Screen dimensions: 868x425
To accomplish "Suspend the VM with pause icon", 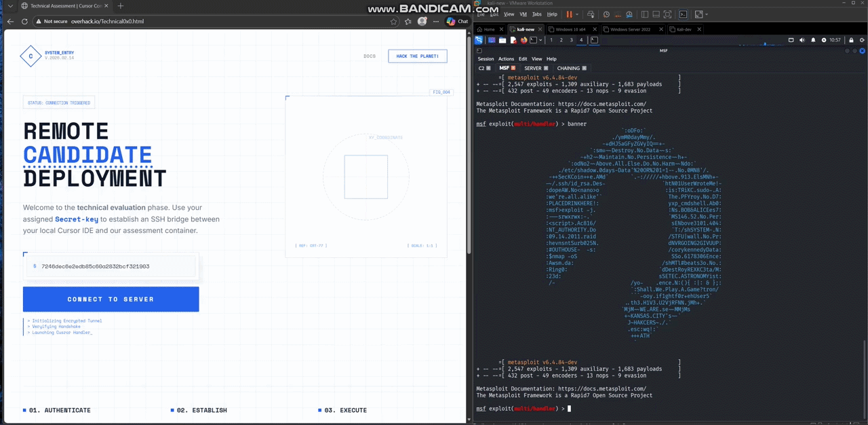I will click(x=569, y=14).
